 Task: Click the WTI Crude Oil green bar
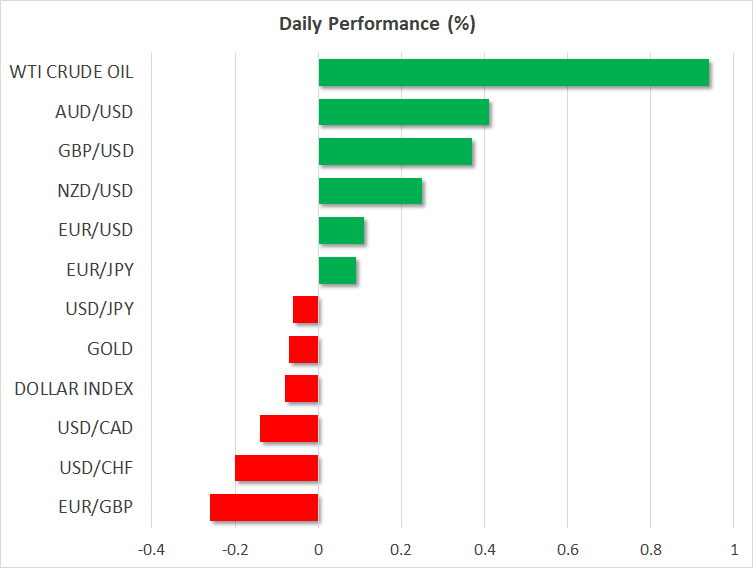pos(513,73)
